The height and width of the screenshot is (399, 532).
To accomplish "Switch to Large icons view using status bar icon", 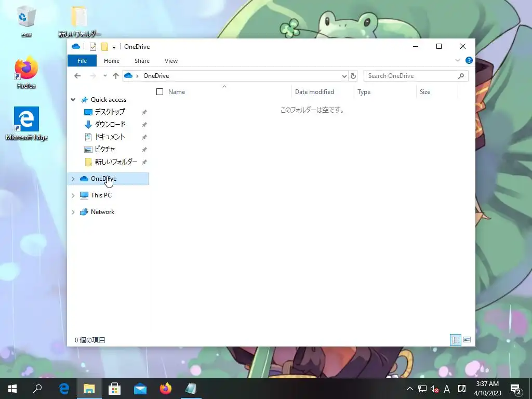I will click(x=467, y=340).
